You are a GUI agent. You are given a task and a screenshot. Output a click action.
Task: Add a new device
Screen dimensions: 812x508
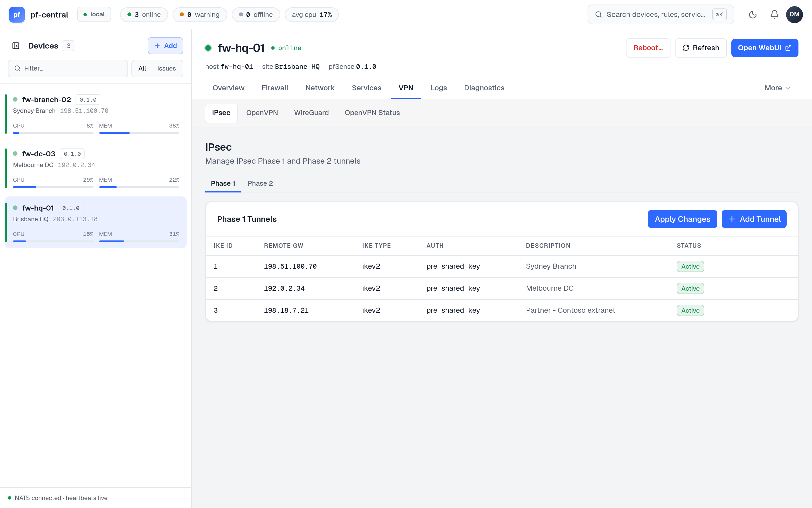166,46
